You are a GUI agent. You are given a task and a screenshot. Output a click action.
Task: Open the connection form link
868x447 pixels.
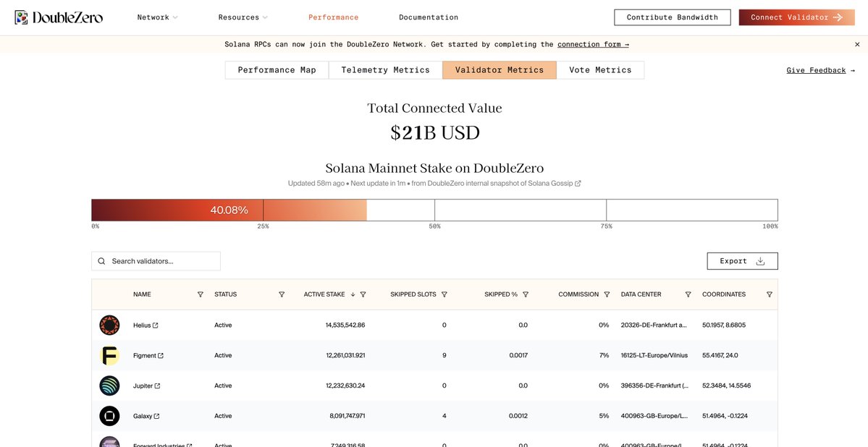pyautogui.click(x=589, y=44)
